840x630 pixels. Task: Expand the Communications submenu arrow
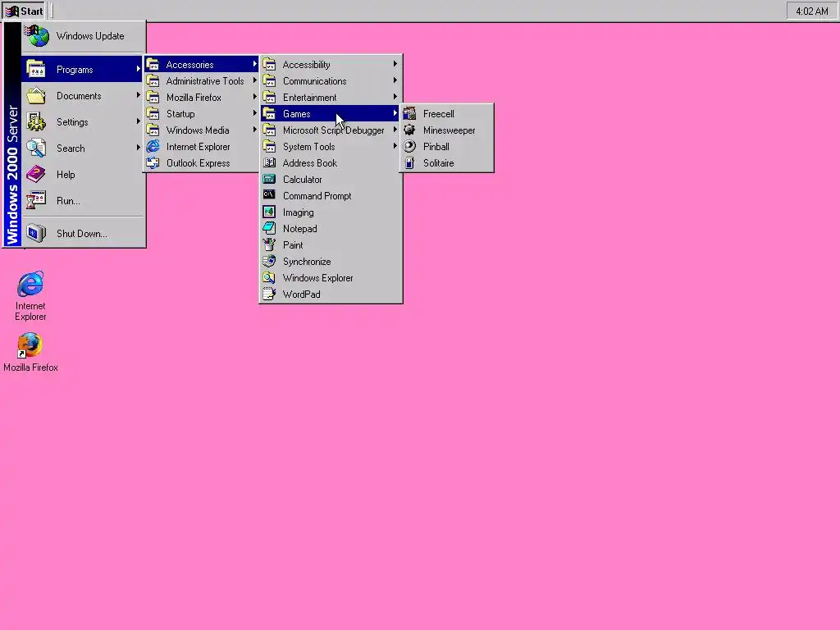(x=395, y=80)
